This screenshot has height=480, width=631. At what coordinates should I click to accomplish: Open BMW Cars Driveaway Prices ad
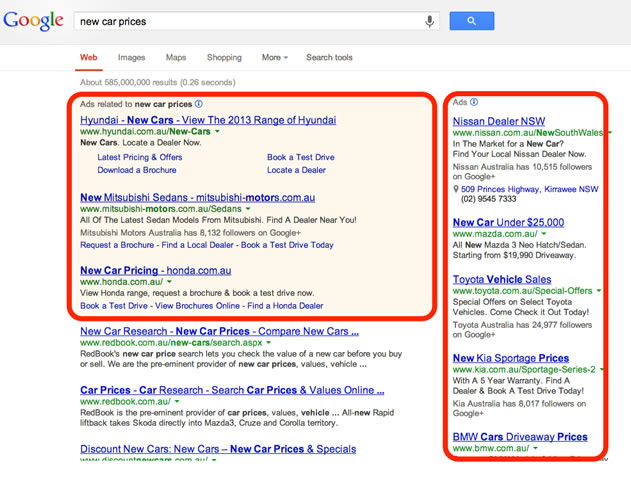(520, 437)
